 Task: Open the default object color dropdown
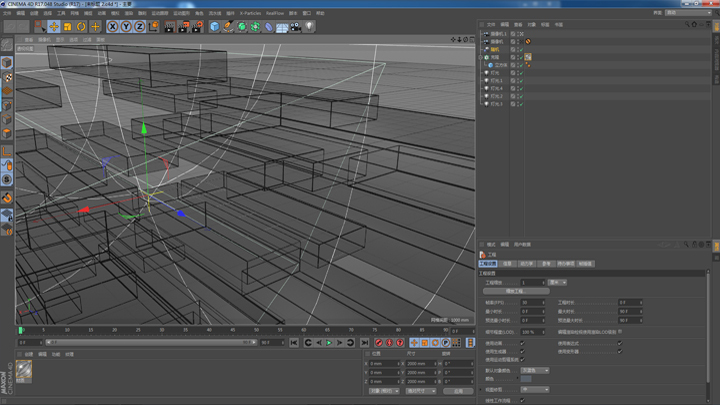[535, 371]
